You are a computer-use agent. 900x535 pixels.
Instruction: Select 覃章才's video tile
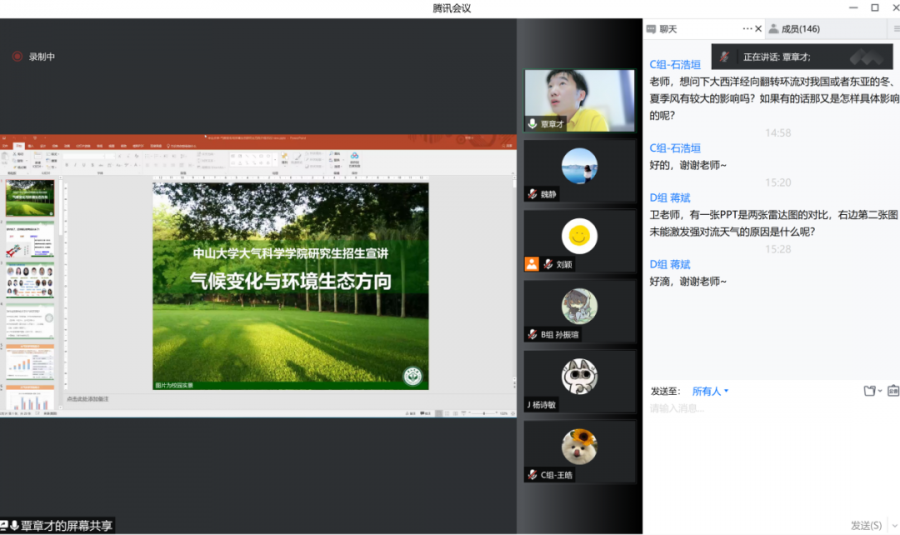(580, 100)
